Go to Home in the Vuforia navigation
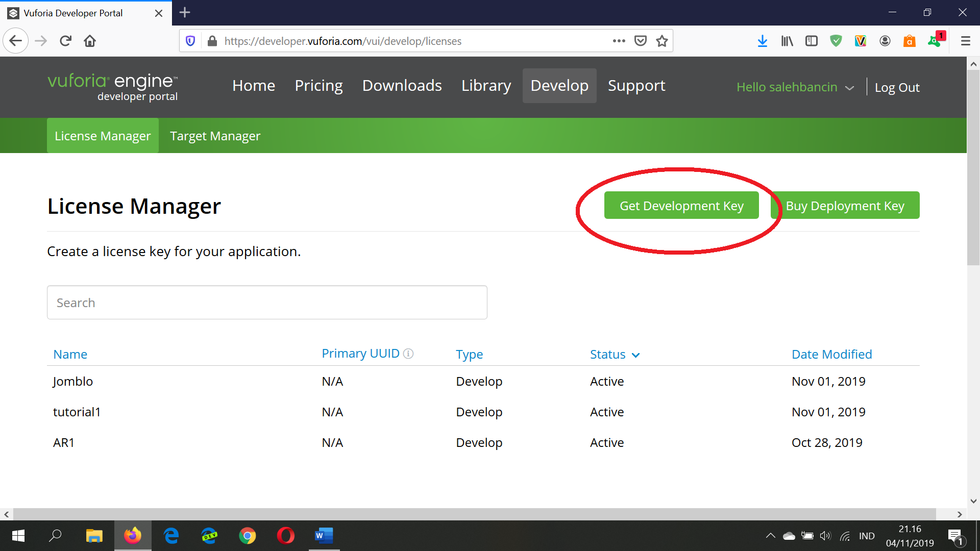This screenshot has height=551, width=980. click(254, 86)
